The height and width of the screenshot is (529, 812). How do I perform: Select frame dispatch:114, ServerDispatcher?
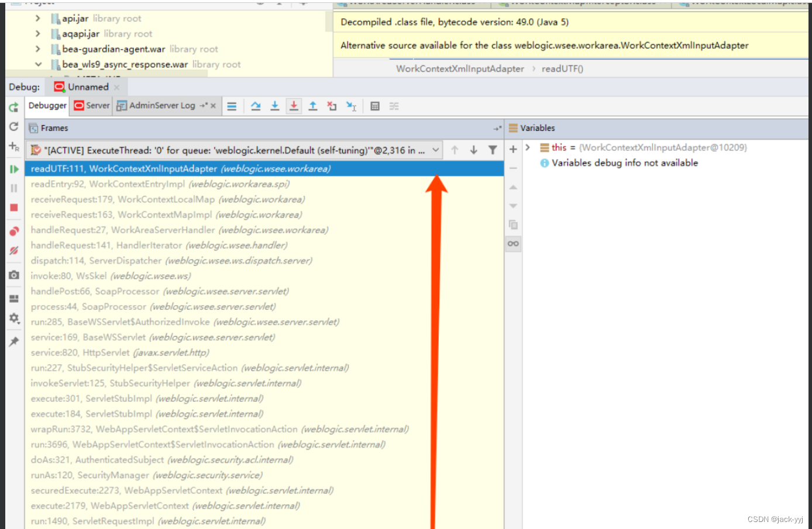(264, 261)
